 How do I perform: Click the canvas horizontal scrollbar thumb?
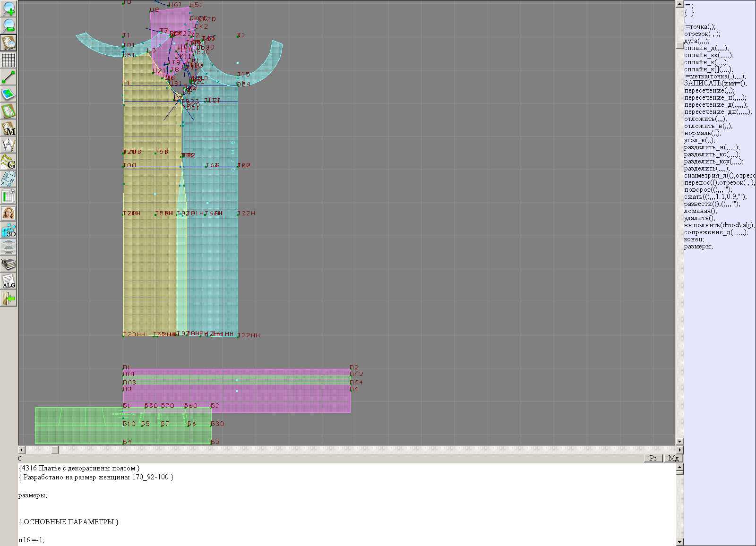click(55, 450)
